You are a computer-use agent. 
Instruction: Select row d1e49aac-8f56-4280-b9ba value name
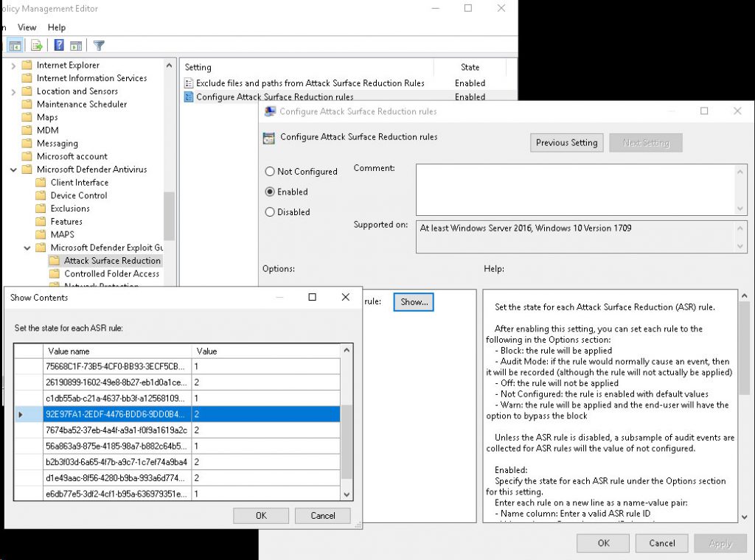[x=117, y=477]
